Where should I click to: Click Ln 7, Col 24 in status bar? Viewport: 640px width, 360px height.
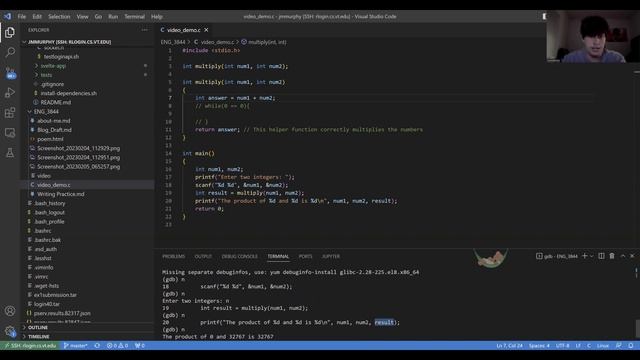(509, 346)
